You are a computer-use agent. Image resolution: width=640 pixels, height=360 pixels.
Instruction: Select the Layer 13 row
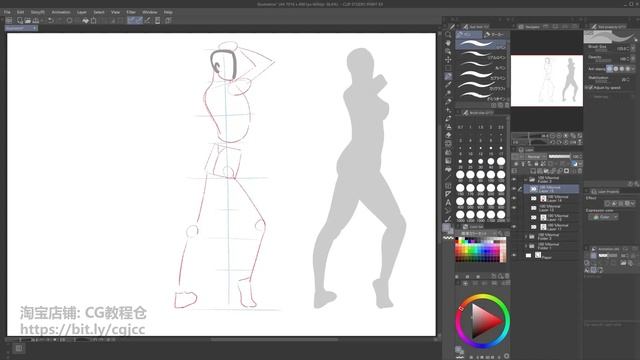click(x=552, y=208)
